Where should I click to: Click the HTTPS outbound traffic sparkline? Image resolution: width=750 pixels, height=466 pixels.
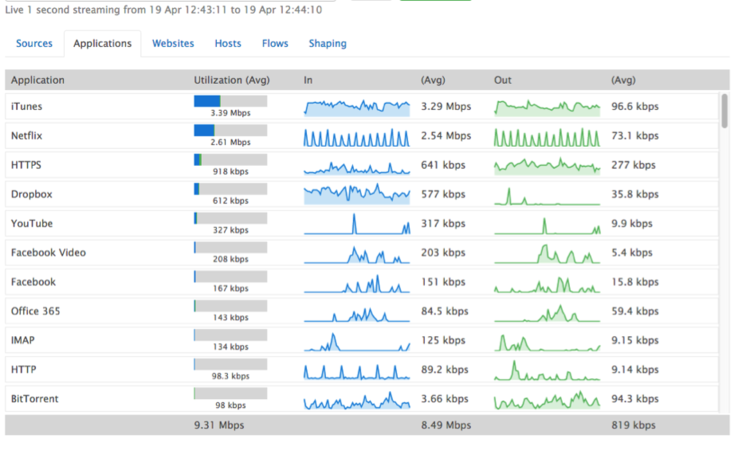pyautogui.click(x=547, y=166)
